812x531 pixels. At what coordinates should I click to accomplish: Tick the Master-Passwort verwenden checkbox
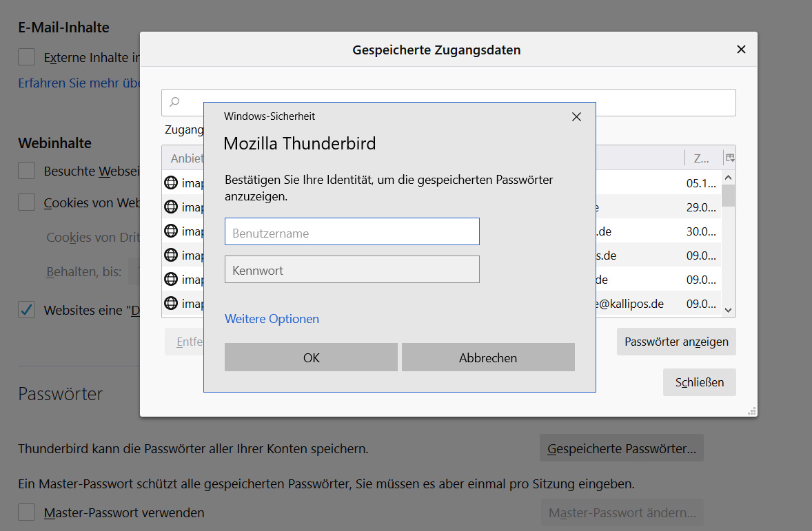pos(27,512)
